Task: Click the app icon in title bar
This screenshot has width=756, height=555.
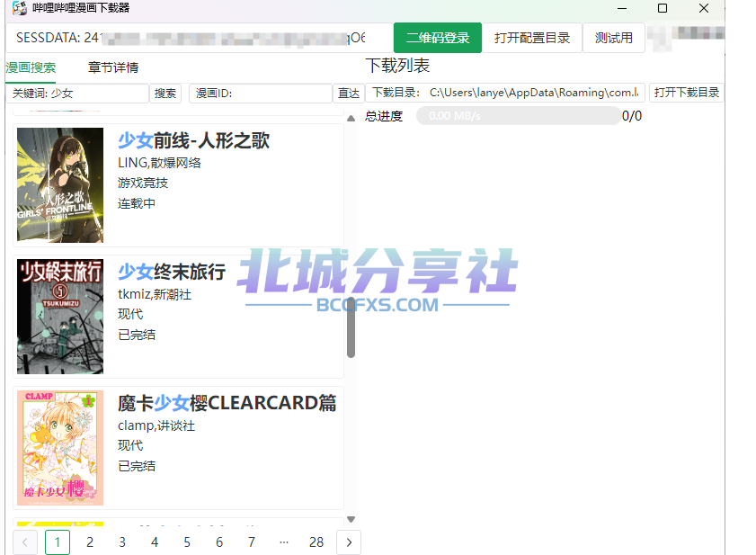Action: click(x=19, y=8)
